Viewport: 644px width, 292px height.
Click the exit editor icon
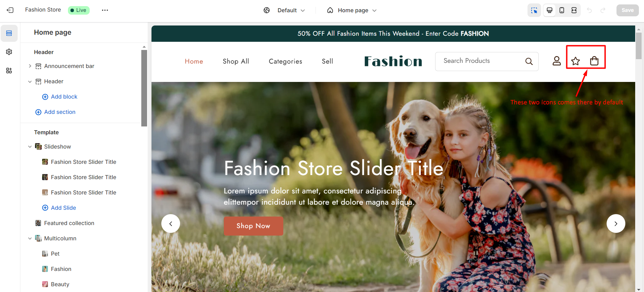pos(10,10)
